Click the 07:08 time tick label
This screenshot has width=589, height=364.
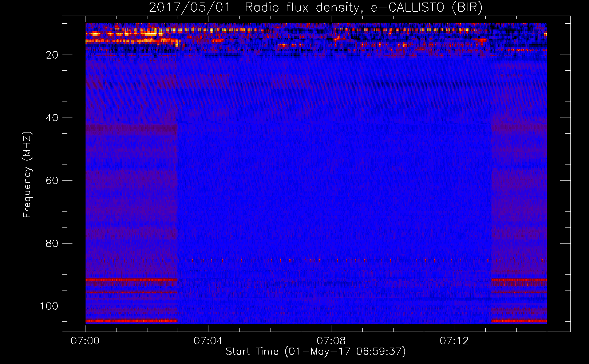(331, 341)
